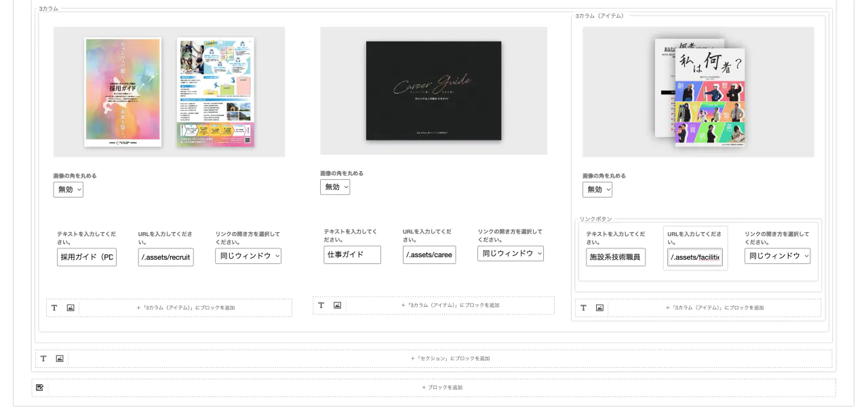Click the text block icon in the 施設系技術職員 column
Screen dimensions: 868x412
583,307
